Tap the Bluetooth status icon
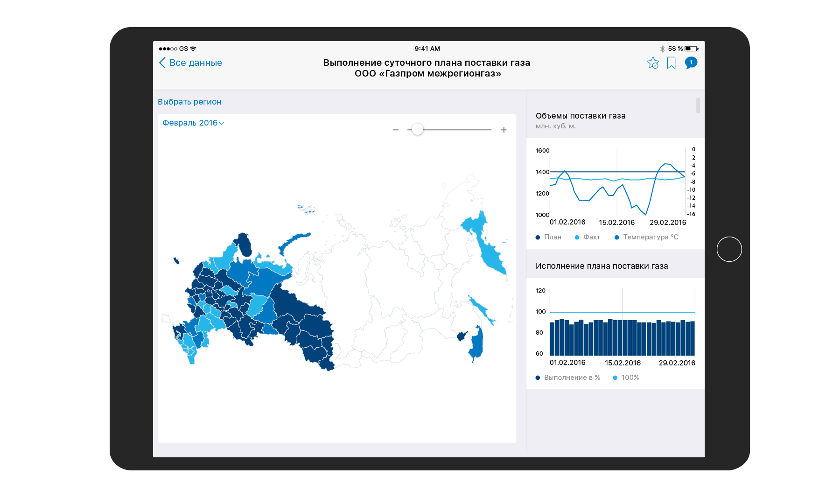840x504 pixels. [662, 49]
